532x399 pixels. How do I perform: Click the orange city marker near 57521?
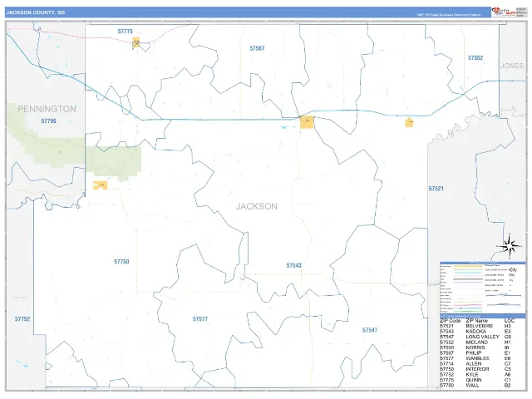tap(409, 122)
